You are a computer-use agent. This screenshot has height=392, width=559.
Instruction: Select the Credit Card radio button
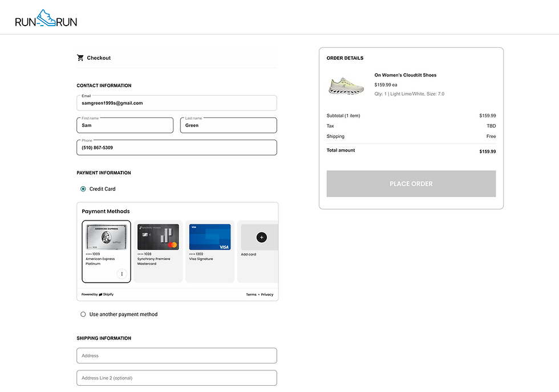pos(83,189)
